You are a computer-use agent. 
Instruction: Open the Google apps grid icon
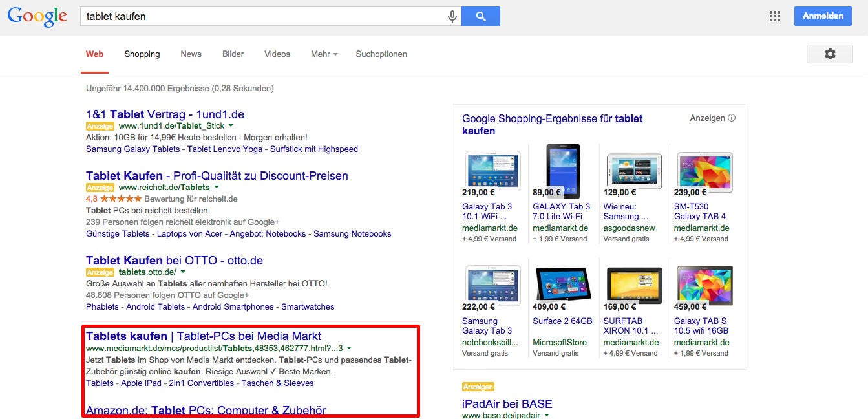point(775,16)
